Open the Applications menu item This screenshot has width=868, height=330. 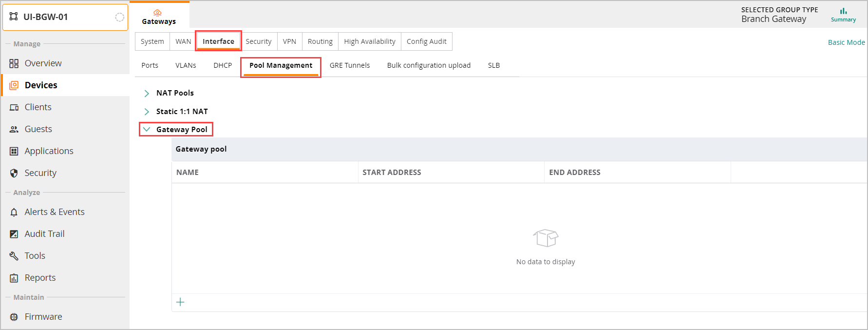(x=49, y=151)
